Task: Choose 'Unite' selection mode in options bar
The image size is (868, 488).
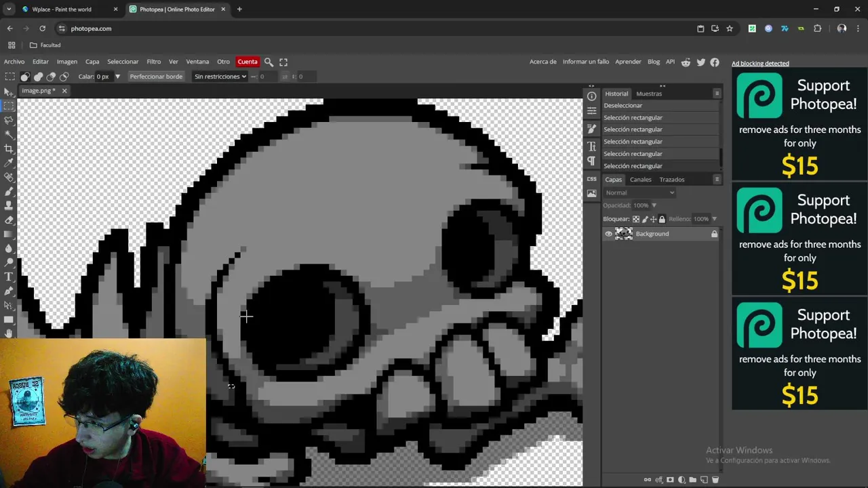Action: click(x=38, y=77)
